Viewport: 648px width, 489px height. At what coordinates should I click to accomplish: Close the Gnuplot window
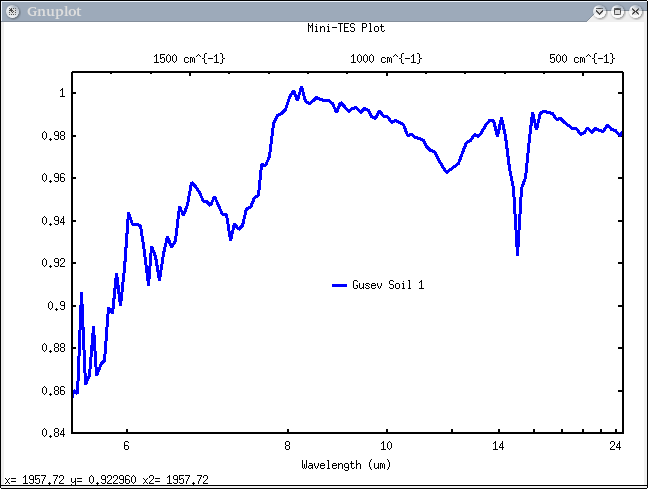(x=636, y=12)
